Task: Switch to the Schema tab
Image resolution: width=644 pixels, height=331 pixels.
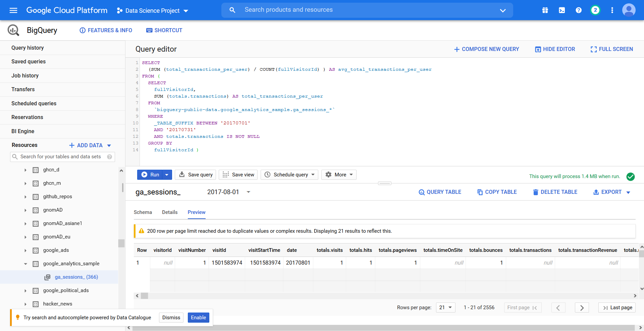Action: [x=143, y=212]
